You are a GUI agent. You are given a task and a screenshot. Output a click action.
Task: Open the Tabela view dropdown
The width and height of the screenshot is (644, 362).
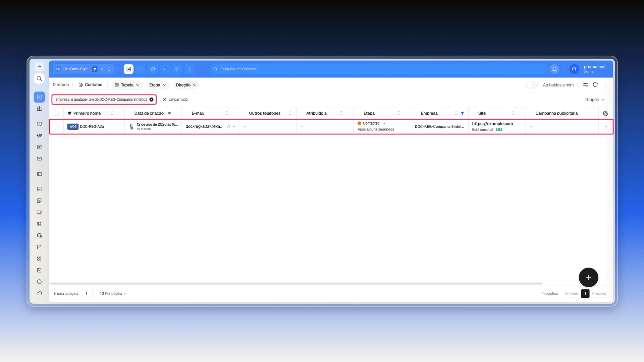[127, 85]
